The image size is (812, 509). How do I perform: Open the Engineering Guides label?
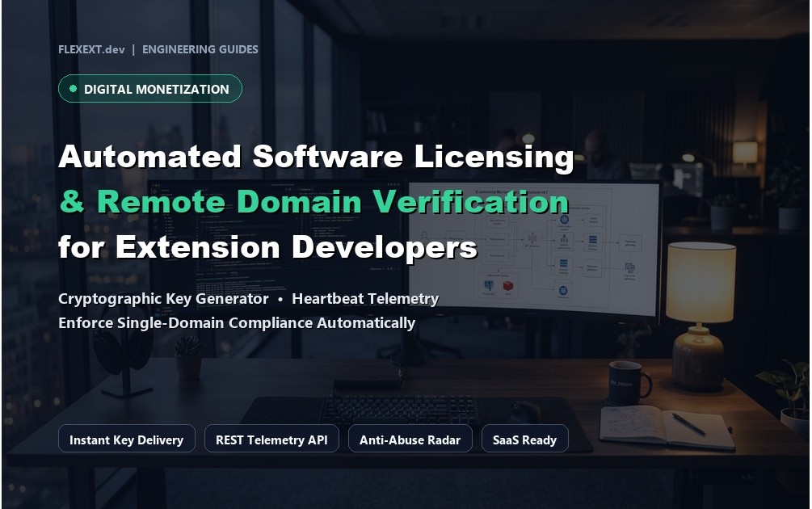[200, 49]
